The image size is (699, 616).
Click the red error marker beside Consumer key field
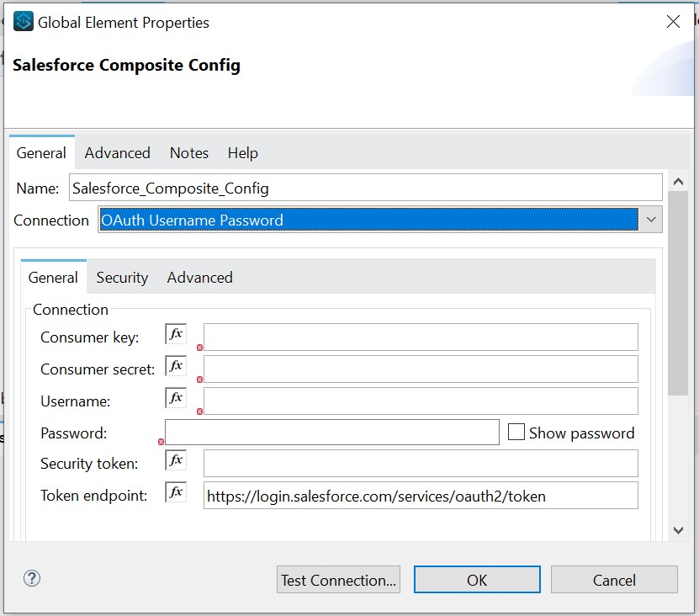point(199,348)
